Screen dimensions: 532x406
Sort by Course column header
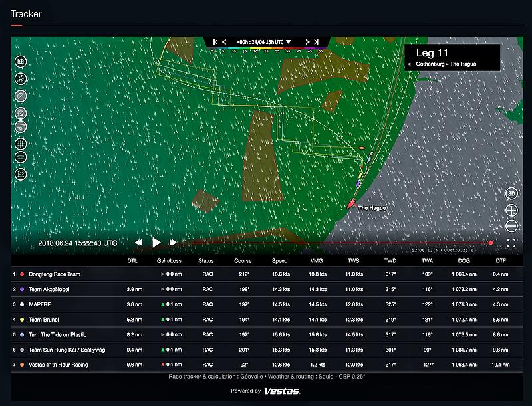point(243,261)
